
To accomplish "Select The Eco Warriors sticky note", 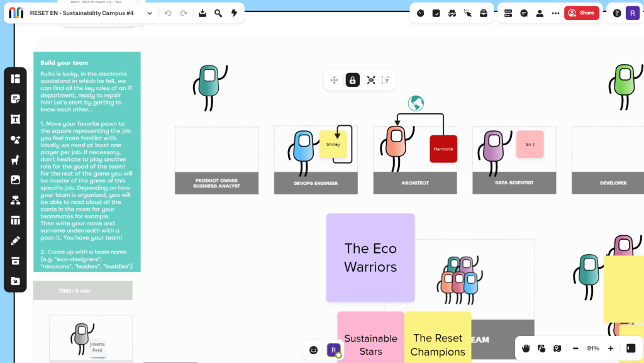I will [x=370, y=257].
